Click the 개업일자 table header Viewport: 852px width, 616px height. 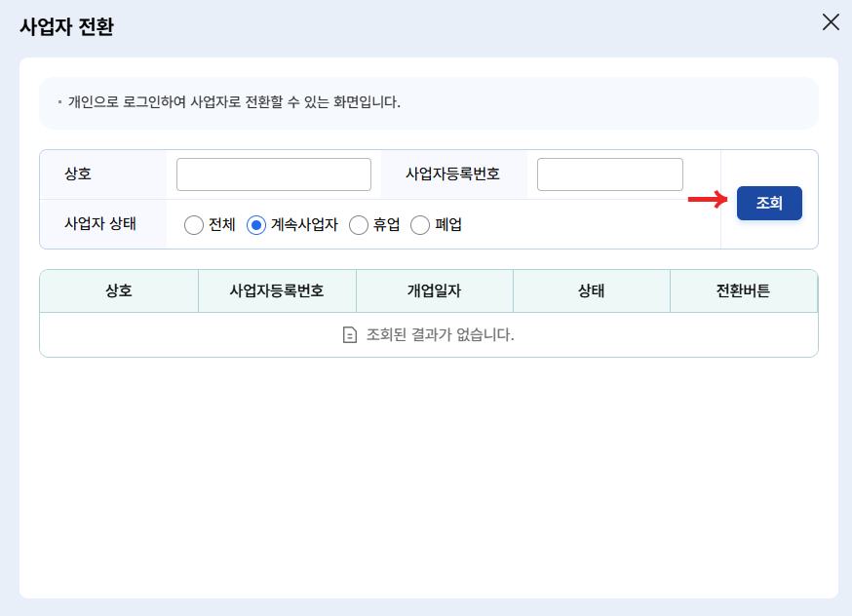pyautogui.click(x=435, y=290)
